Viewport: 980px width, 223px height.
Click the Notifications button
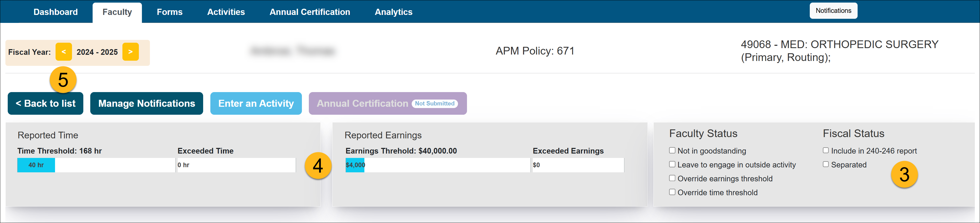click(x=833, y=11)
